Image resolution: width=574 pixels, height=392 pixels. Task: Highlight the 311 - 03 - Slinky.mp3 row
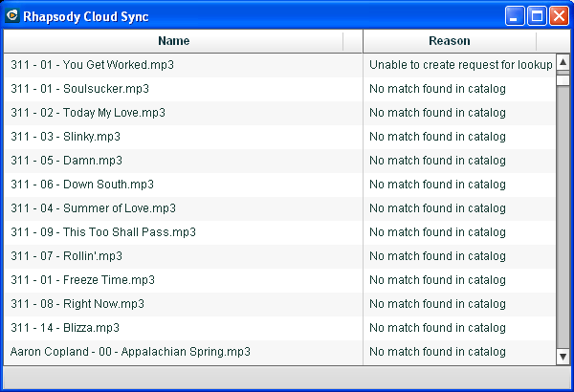(x=65, y=137)
